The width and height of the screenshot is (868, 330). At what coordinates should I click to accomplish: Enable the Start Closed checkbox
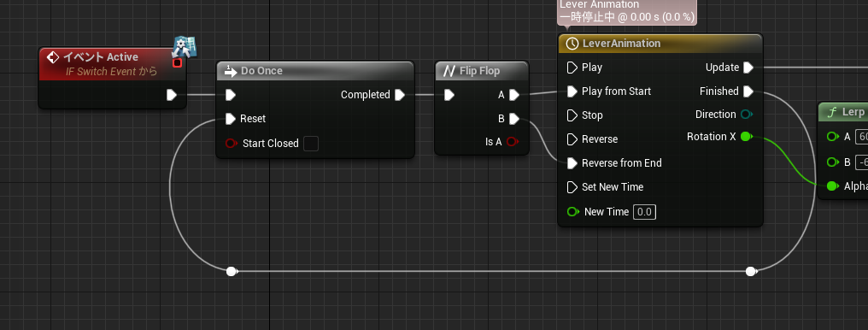(x=311, y=144)
